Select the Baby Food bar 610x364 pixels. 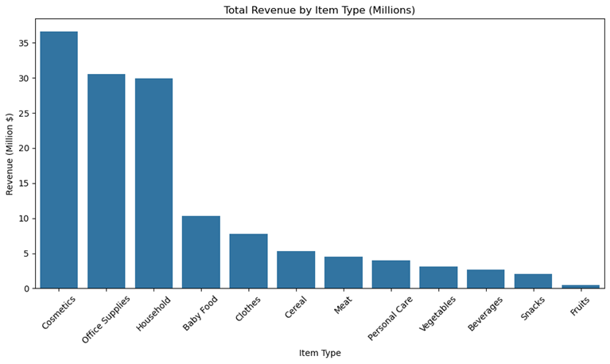(200, 252)
